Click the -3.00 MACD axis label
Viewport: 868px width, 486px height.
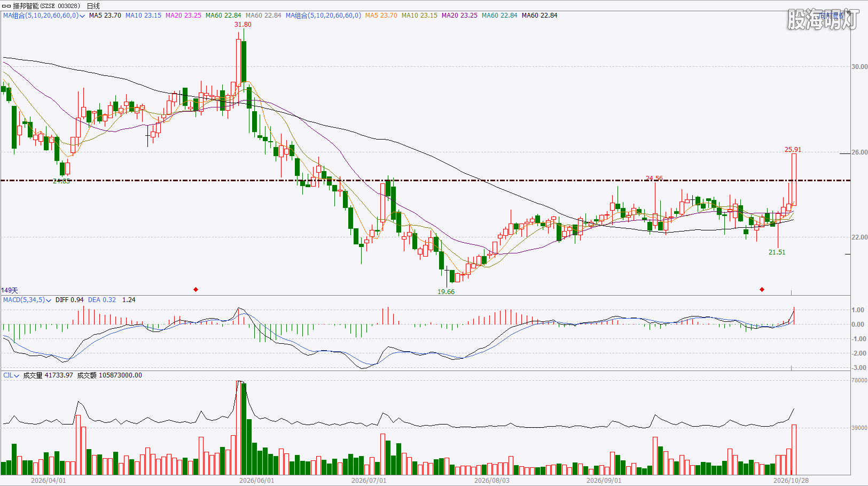858,368
